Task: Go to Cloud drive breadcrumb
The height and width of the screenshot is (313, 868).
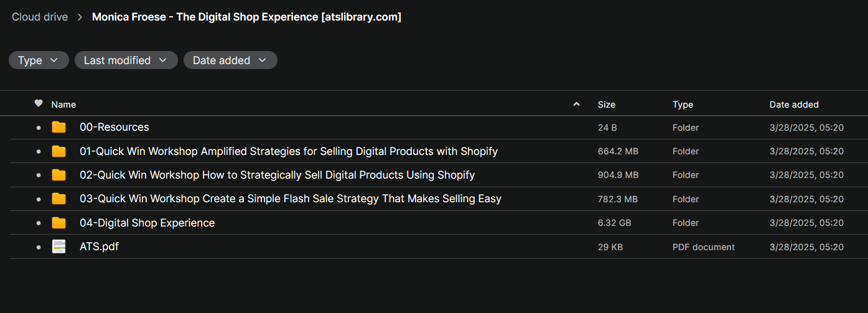Action: click(40, 17)
